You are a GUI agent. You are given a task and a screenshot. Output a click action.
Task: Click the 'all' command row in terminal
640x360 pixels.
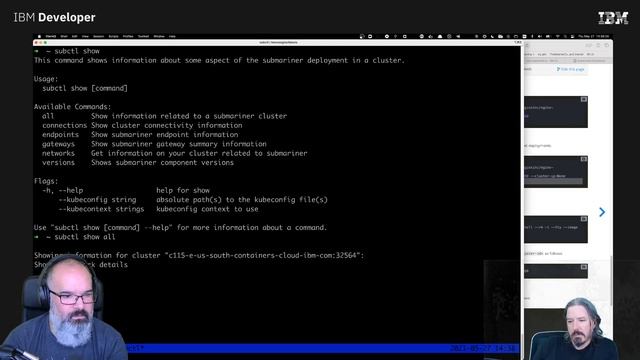[x=164, y=116]
